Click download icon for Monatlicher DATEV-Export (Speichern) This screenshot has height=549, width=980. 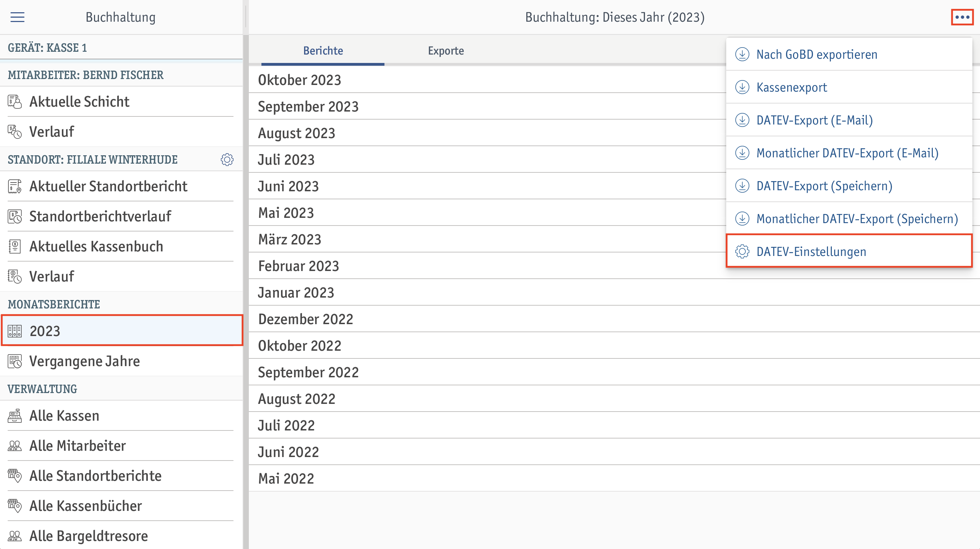(x=742, y=219)
